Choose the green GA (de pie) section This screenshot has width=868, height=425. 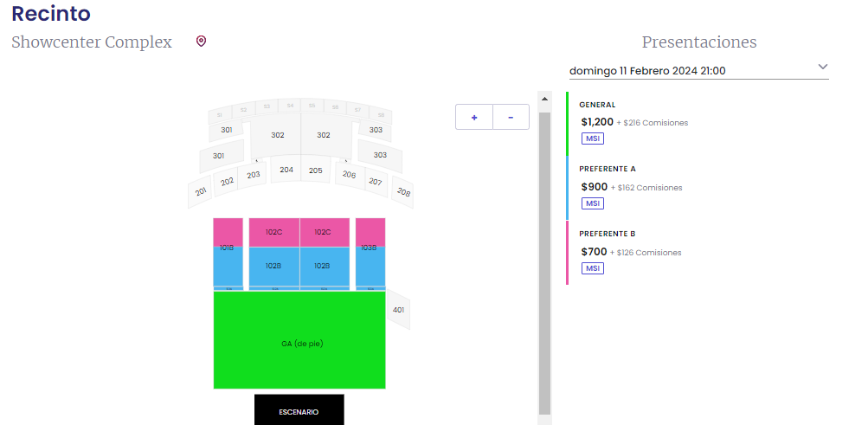point(299,340)
